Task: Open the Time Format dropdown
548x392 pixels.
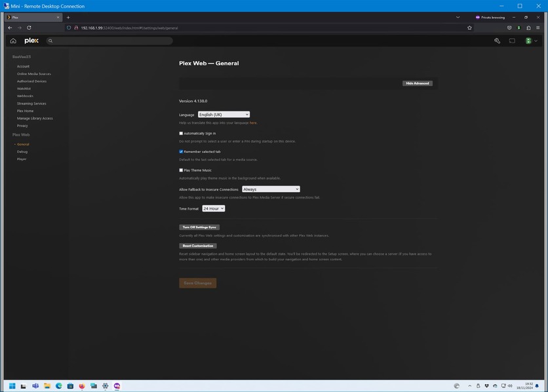Action: [214, 208]
